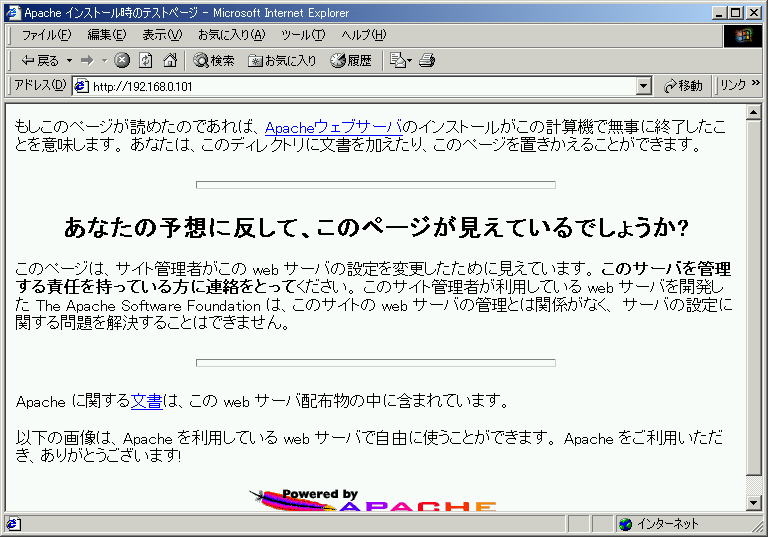Expand the リンク links toolbar chevron
Image resolution: width=768 pixels, height=537 pixels.
[x=756, y=83]
